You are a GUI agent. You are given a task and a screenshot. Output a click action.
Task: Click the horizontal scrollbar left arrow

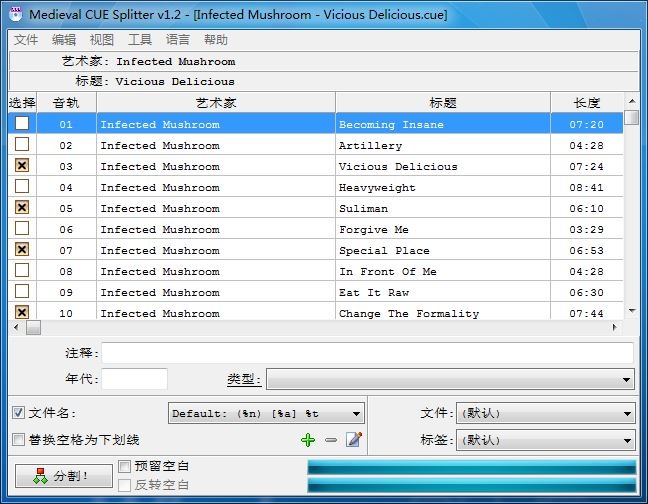click(17, 328)
